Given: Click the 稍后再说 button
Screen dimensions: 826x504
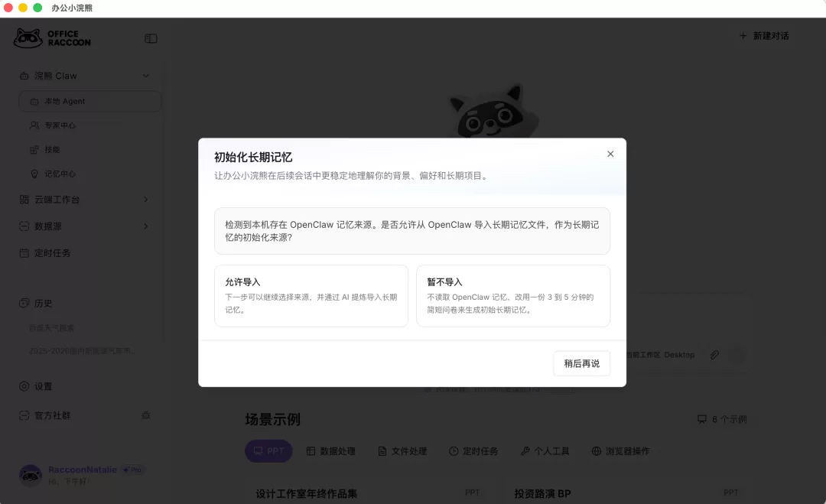Looking at the screenshot, I should point(581,363).
